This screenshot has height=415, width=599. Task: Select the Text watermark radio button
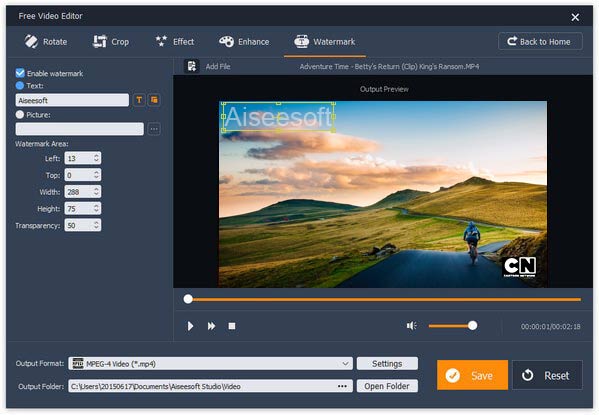click(x=20, y=86)
